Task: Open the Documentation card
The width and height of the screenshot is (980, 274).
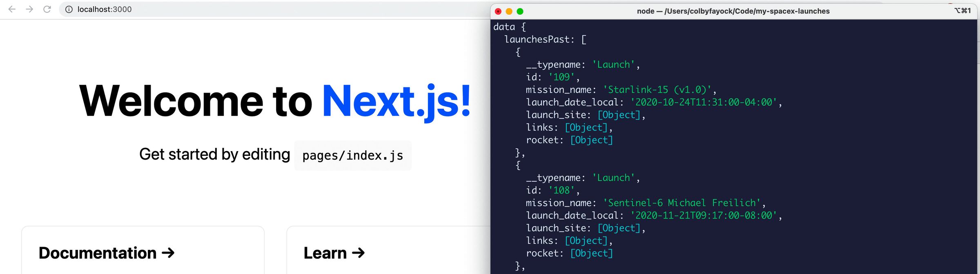Action: coord(143,250)
